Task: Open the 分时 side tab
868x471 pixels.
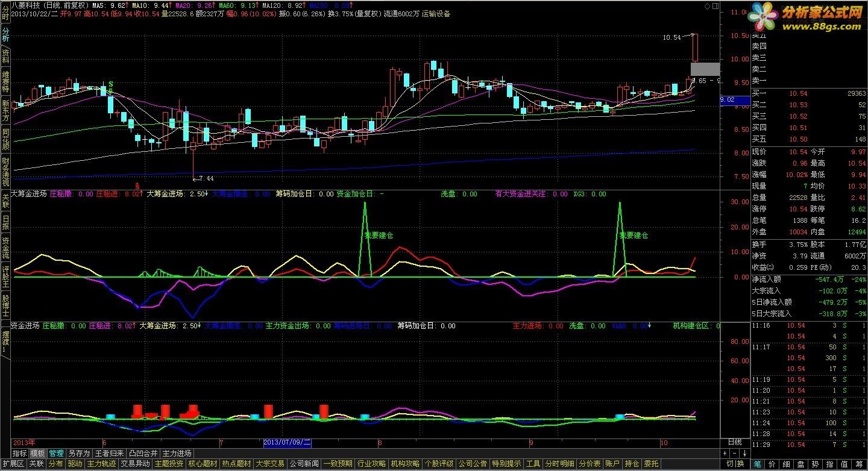Action: 5,13
